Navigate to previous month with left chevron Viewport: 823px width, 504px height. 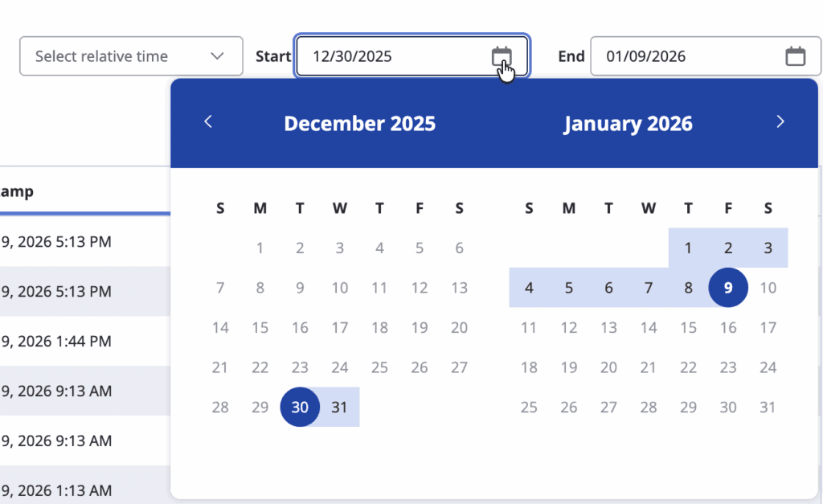click(x=208, y=121)
